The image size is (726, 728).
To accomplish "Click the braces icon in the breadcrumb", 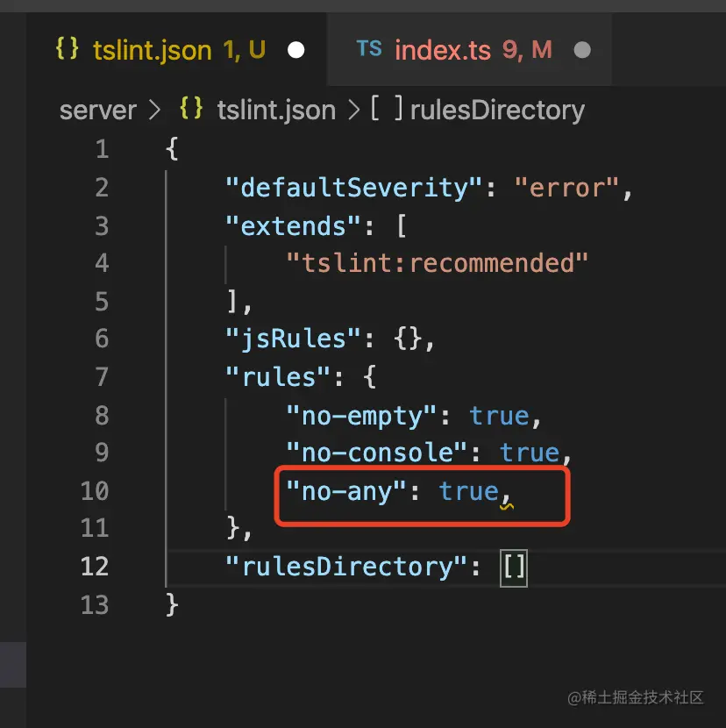I will (x=191, y=109).
